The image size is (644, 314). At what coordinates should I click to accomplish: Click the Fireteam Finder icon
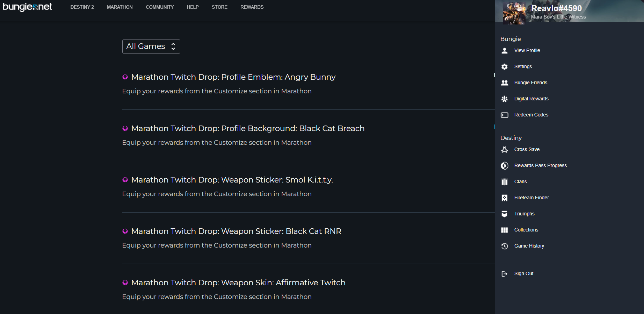tap(504, 198)
